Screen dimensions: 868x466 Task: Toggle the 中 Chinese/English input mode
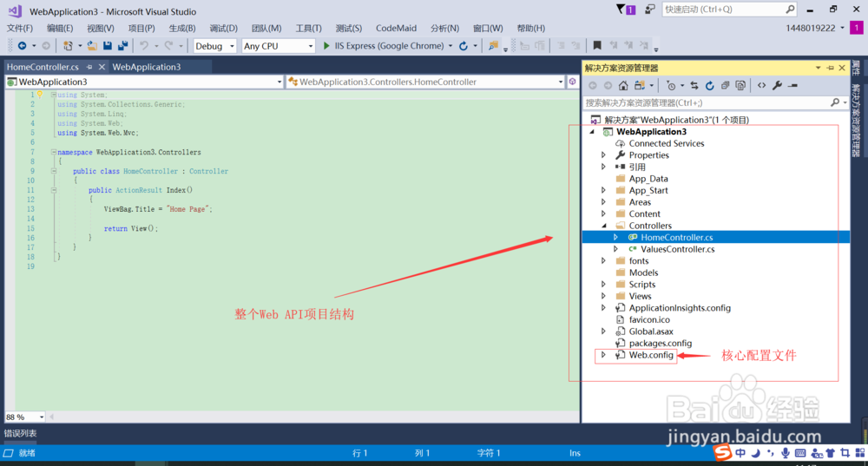[x=740, y=453]
